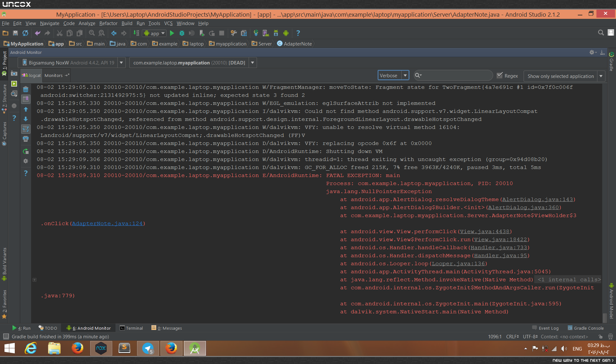
Task: Open SDK Manager toolbar icon
Action: click(x=276, y=33)
